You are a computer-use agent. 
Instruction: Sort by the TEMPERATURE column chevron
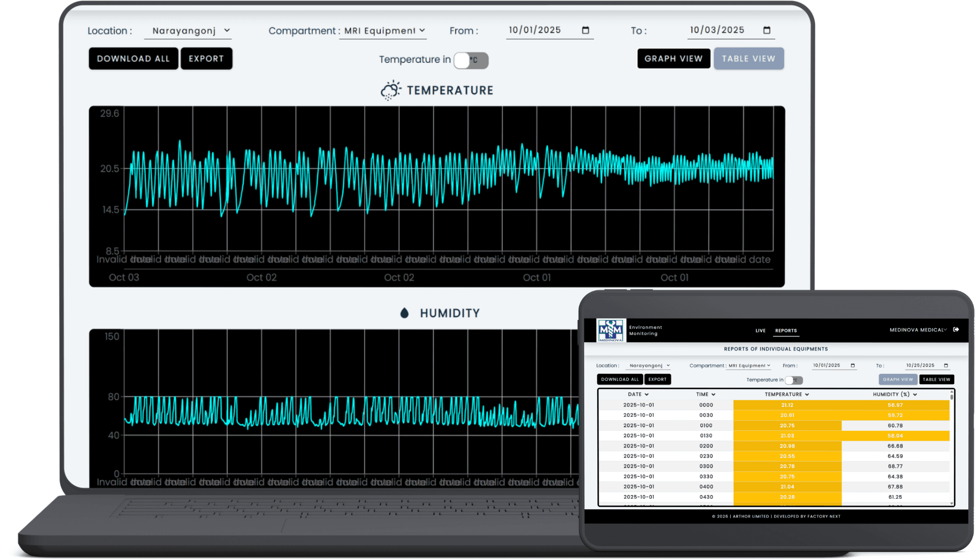[807, 395]
